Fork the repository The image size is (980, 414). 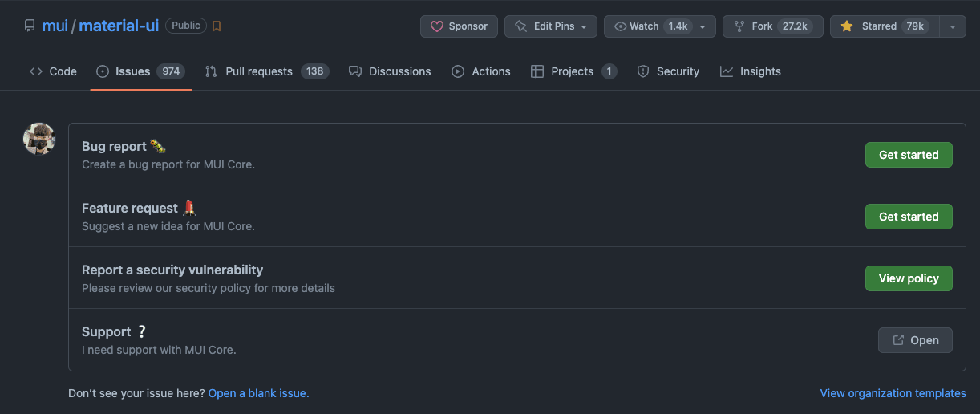click(772, 26)
